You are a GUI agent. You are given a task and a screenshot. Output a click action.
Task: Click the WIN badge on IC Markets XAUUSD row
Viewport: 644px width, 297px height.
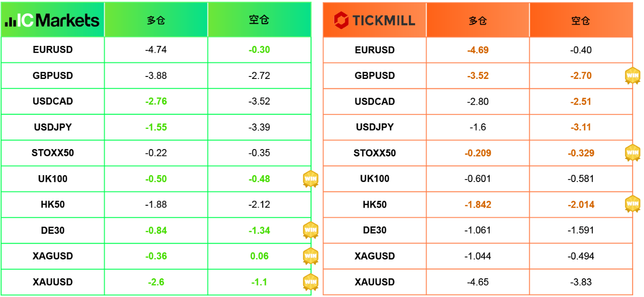coord(311,282)
